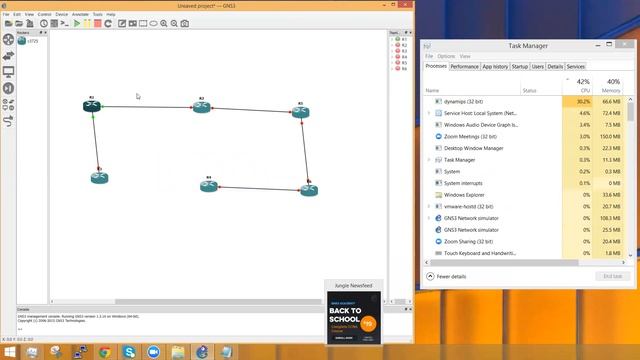Click the Open project folder icon in GNS3
The width and height of the screenshot is (640, 360).
19,24
